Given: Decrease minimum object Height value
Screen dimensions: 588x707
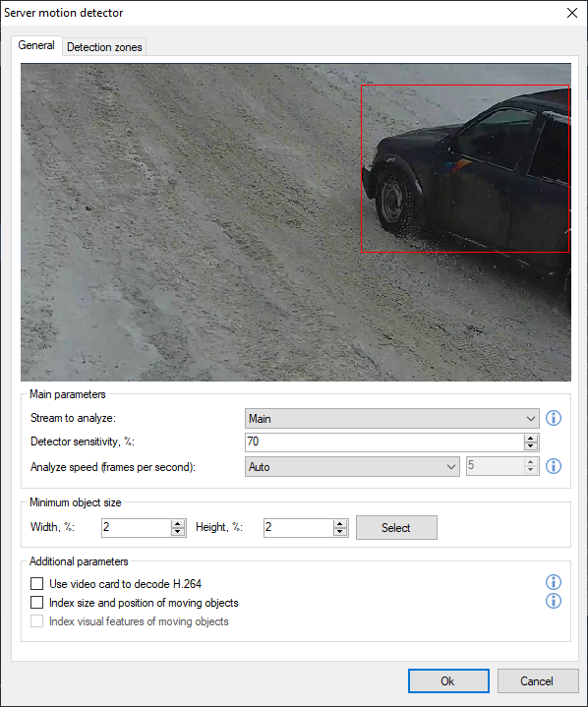Looking at the screenshot, I should 340,532.
